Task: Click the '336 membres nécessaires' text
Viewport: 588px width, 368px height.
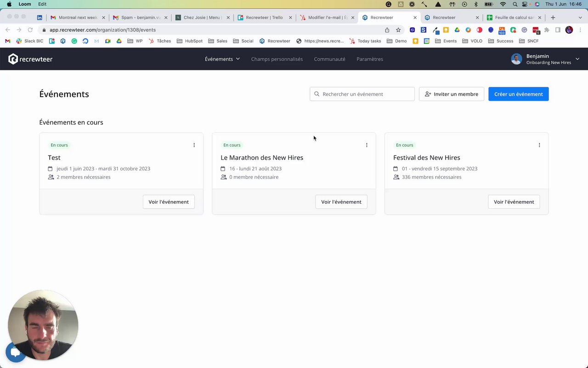Action: (432, 177)
